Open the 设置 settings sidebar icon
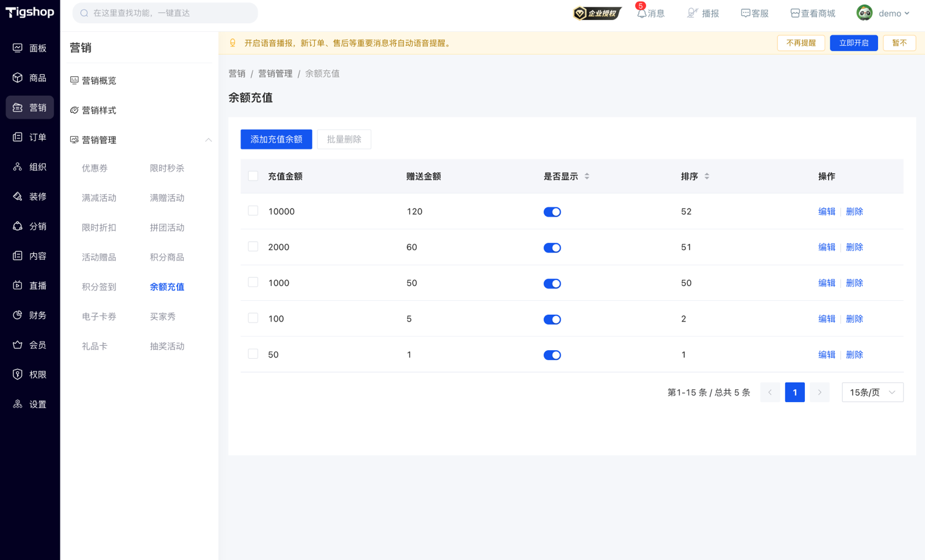This screenshot has height=560, width=925. (18, 404)
